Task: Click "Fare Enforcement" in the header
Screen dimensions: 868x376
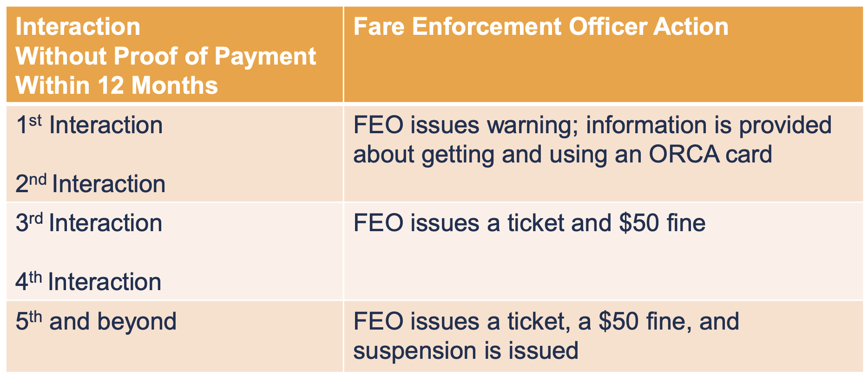Action: [x=458, y=26]
